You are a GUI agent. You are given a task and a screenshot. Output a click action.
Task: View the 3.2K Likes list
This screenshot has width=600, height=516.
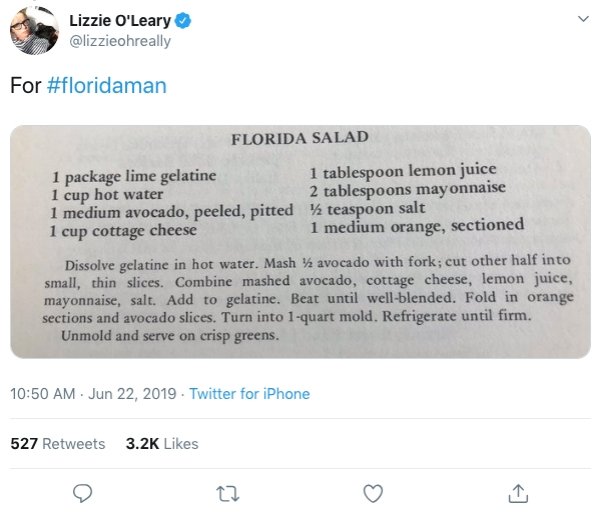point(162,444)
